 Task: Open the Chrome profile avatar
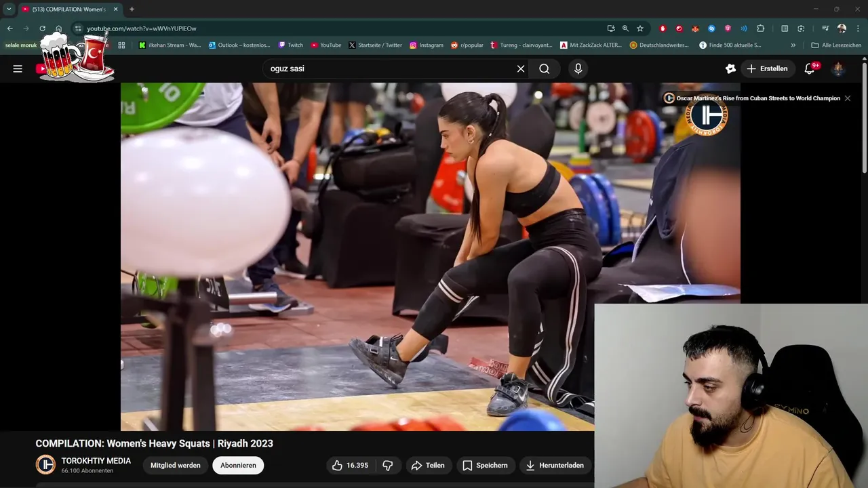pyautogui.click(x=842, y=28)
